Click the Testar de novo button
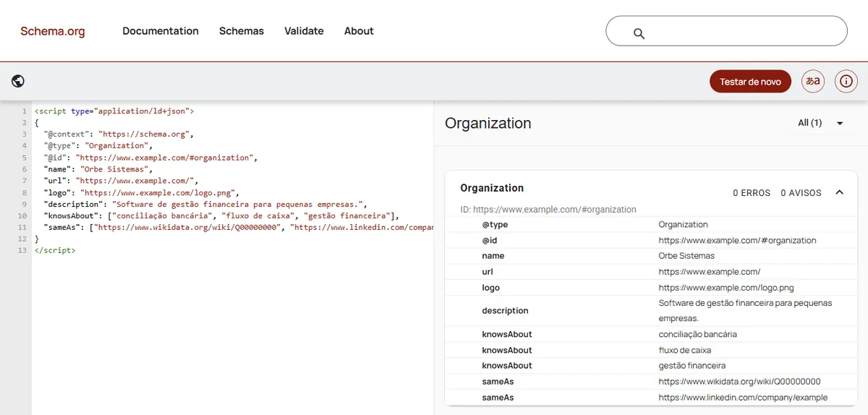The height and width of the screenshot is (415, 868). (x=750, y=82)
